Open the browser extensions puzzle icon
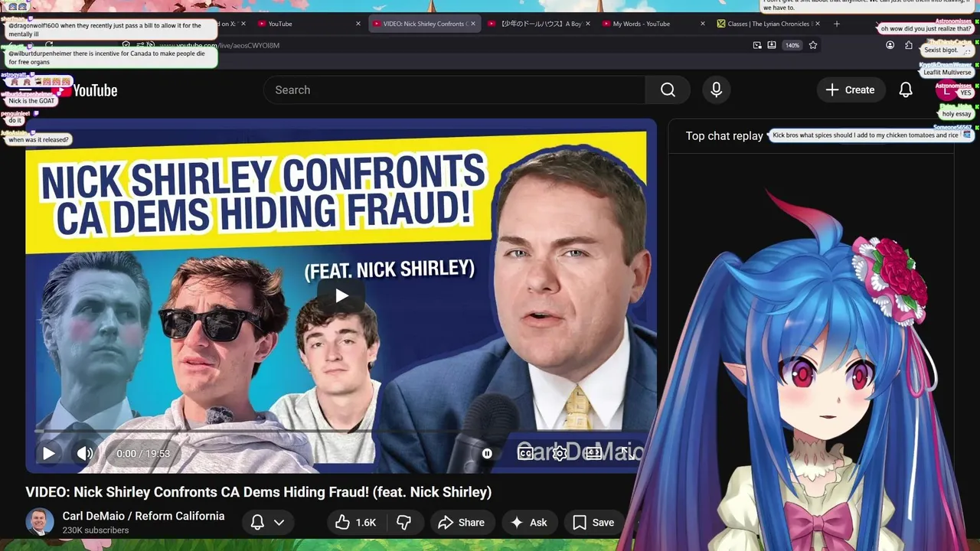 (x=908, y=45)
